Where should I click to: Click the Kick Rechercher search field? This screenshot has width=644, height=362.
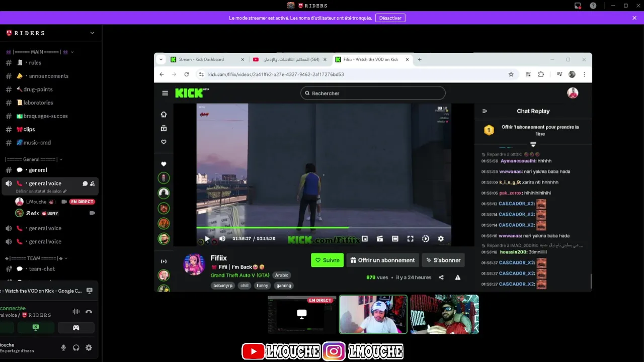click(373, 93)
